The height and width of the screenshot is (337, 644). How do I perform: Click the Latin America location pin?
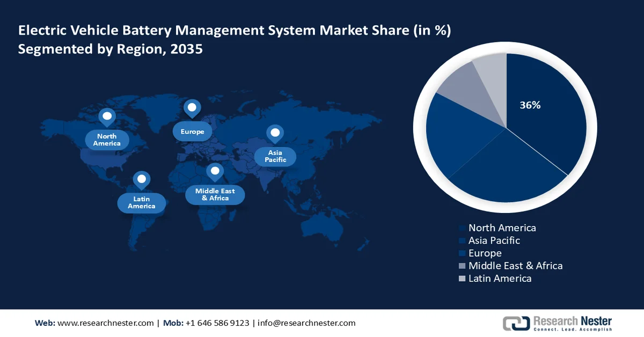[x=142, y=178]
